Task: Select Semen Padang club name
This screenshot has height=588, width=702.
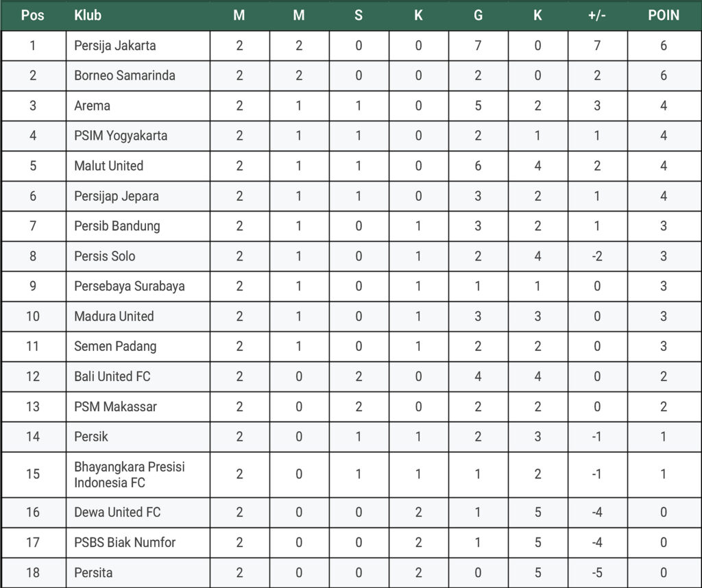Action: pyautogui.click(x=115, y=346)
